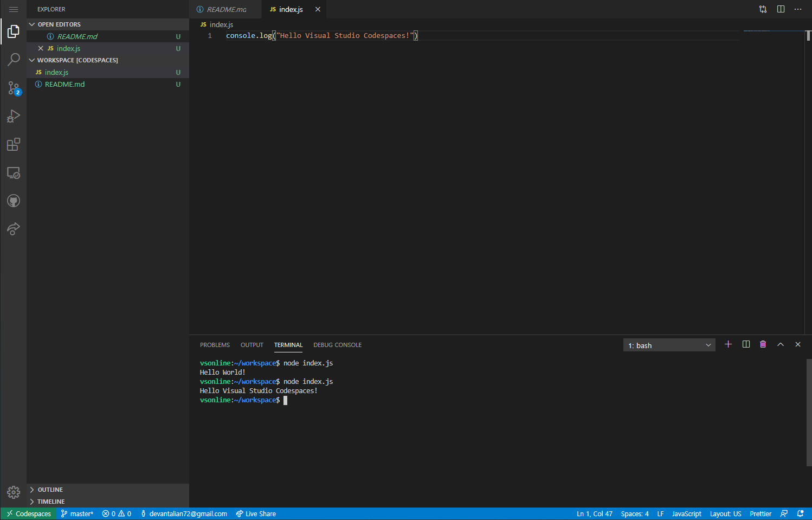Open the feedback icon in status bar
The image size is (812, 520).
point(784,513)
